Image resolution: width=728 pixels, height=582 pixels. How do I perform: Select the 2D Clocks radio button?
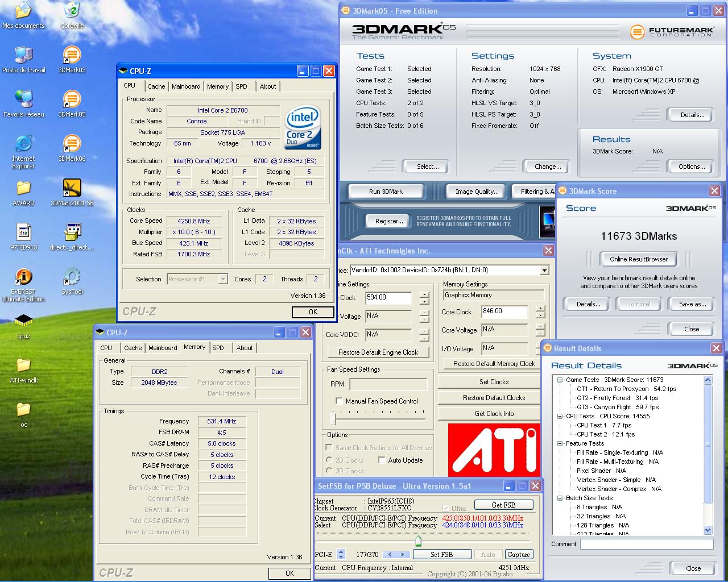pyautogui.click(x=329, y=460)
